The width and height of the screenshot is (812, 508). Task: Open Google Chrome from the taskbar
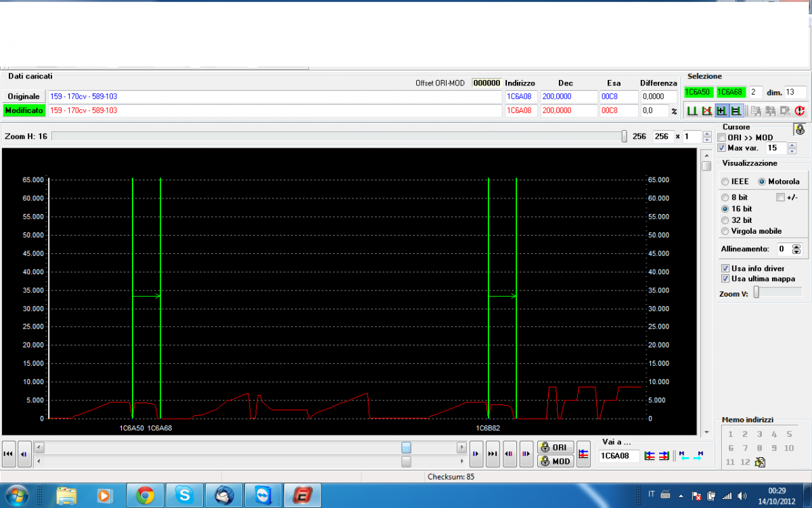pos(144,495)
